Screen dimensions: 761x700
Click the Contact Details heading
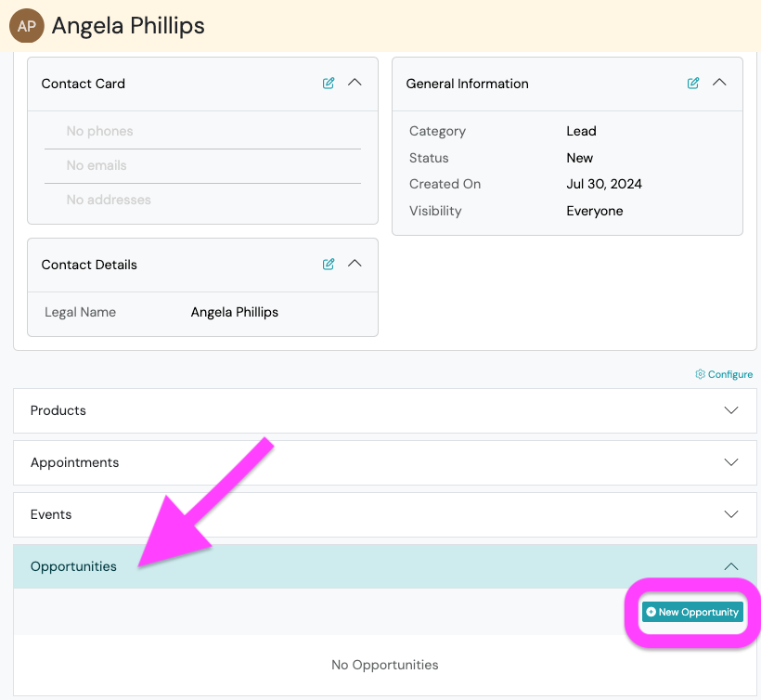click(x=89, y=265)
